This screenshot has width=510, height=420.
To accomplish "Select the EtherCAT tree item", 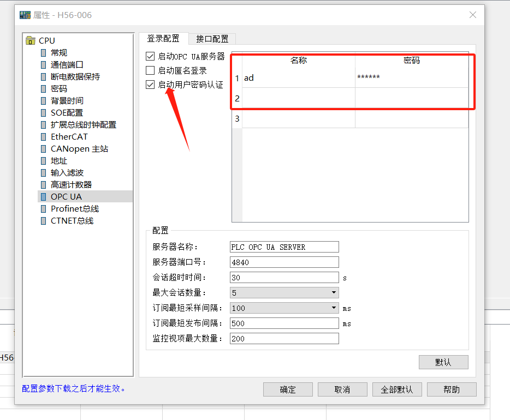I will [69, 137].
